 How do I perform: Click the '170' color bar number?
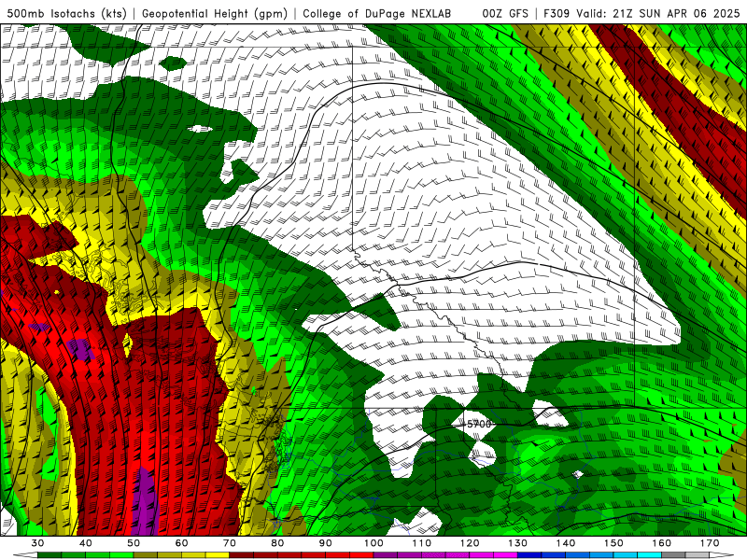[710, 543]
